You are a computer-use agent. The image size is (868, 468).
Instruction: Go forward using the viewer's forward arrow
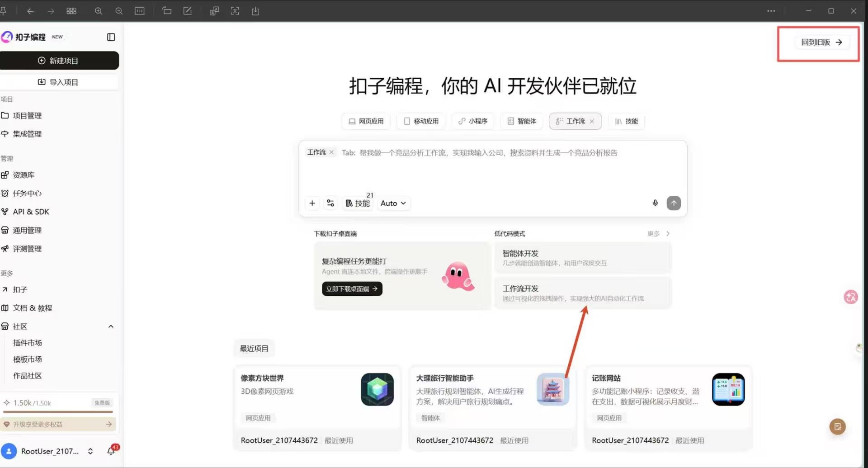(51, 11)
